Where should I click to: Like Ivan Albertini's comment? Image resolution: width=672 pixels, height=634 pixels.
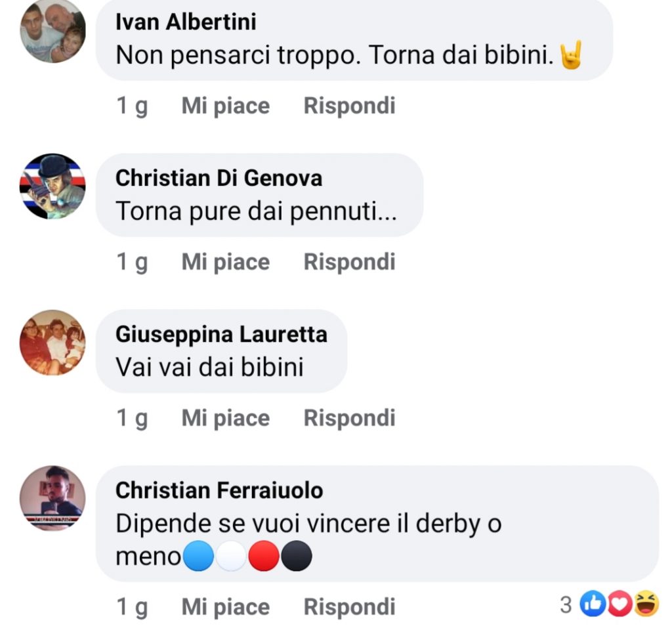225,106
